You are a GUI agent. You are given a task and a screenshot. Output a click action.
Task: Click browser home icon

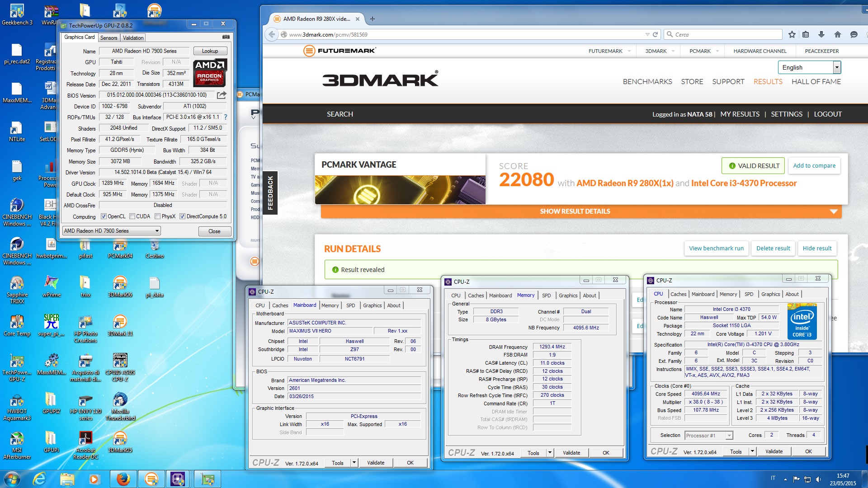pos(837,34)
